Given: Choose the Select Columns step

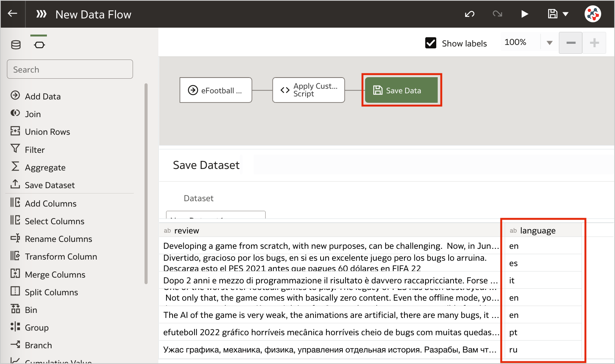Looking at the screenshot, I should pyautogui.click(x=47, y=221).
